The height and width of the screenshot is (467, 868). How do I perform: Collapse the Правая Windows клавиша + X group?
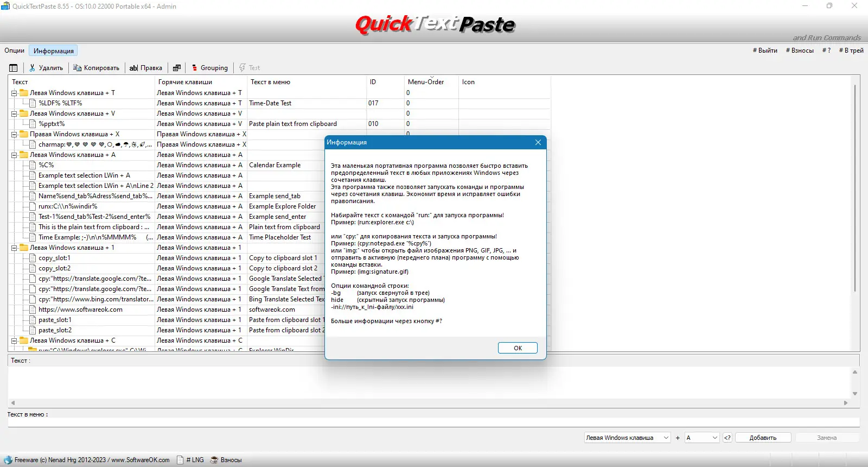click(14, 134)
